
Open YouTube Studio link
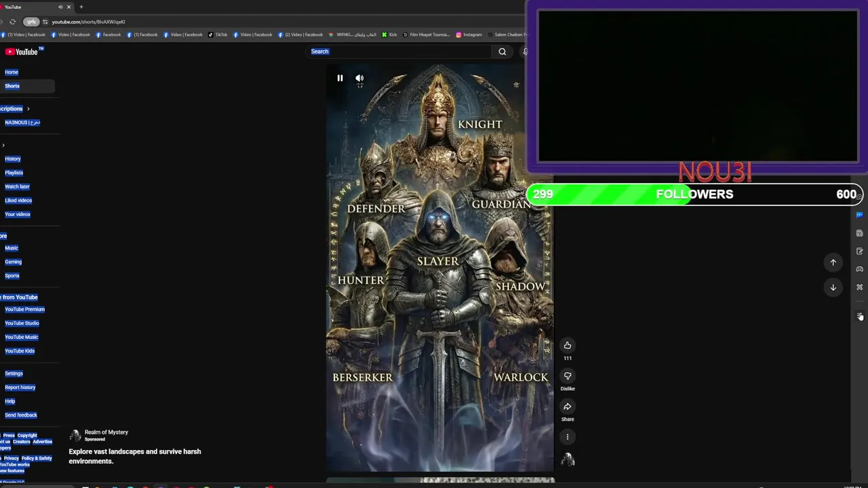point(22,323)
